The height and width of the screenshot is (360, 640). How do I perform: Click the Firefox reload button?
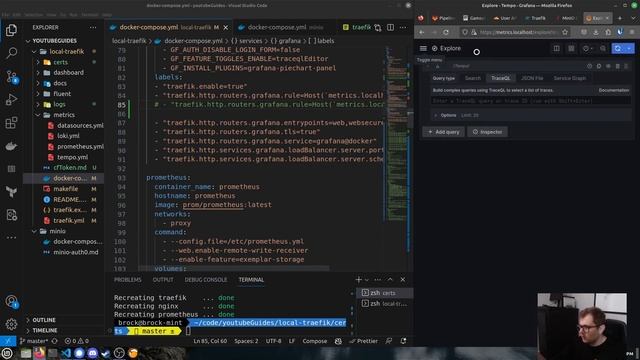click(x=446, y=32)
